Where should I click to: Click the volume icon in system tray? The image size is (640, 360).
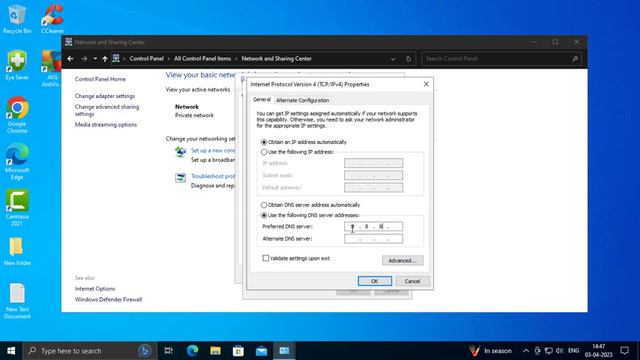(560, 351)
